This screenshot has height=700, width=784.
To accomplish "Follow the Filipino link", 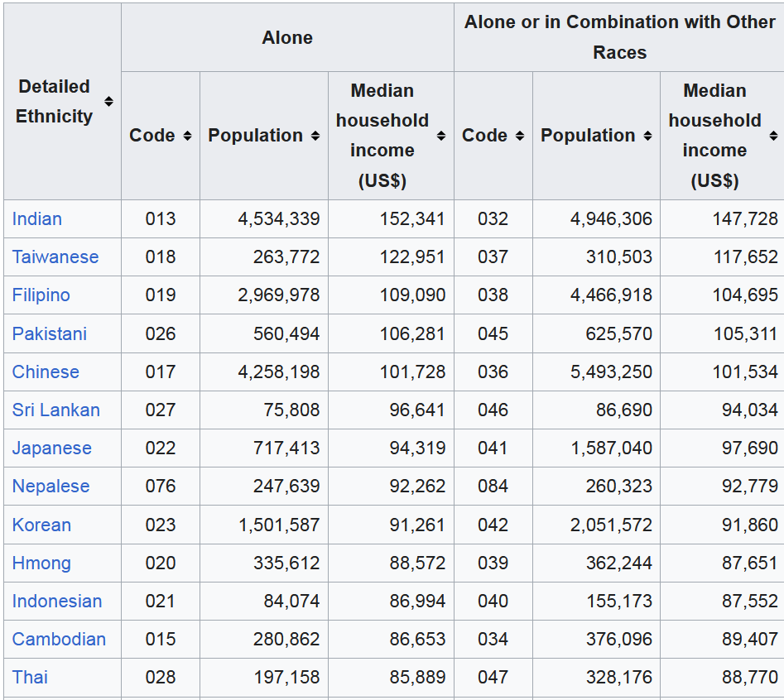I will 41,295.
